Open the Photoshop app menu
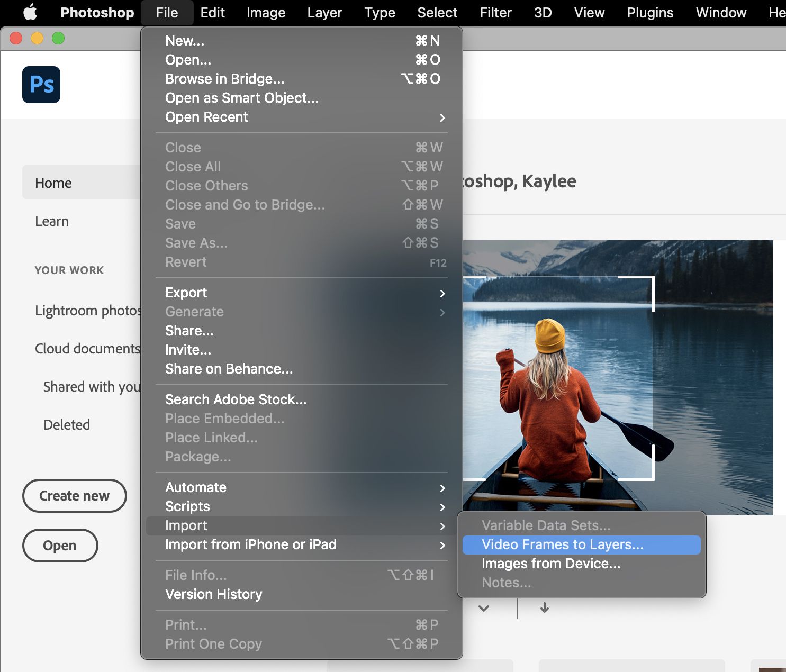This screenshot has width=786, height=672. [97, 12]
